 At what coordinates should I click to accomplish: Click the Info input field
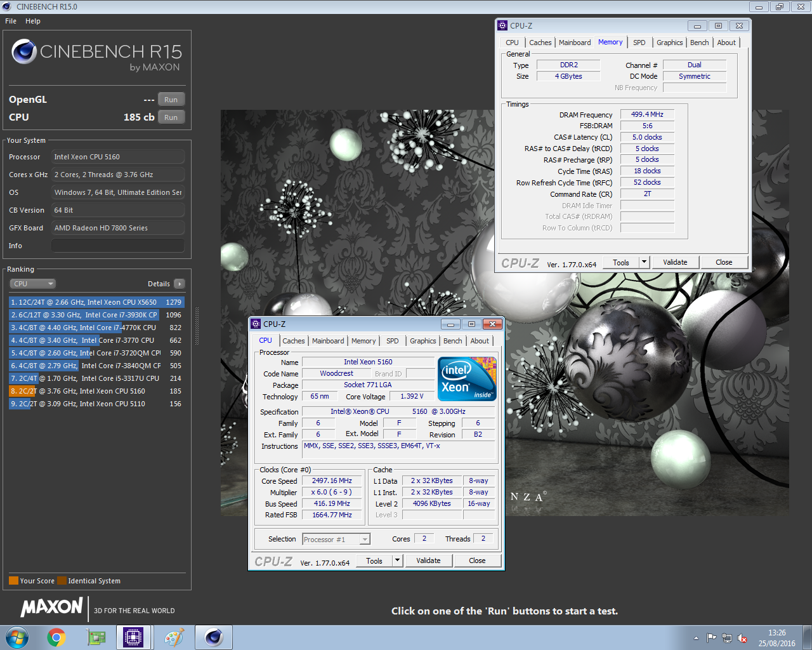(118, 246)
